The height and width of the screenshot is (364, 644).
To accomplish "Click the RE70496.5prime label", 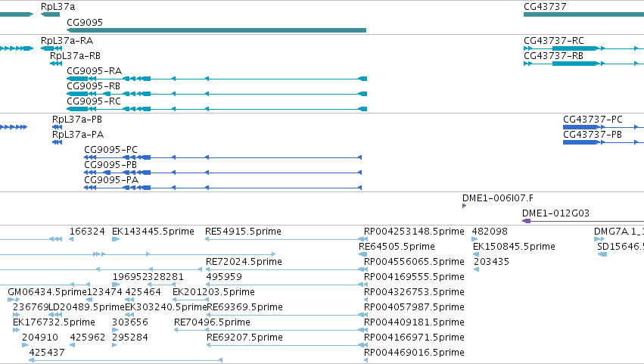I will coord(212,323).
